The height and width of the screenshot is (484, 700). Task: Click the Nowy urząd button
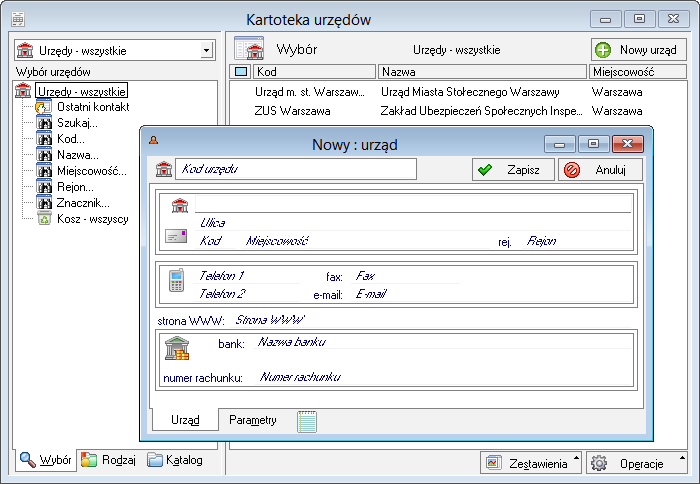coord(638,50)
